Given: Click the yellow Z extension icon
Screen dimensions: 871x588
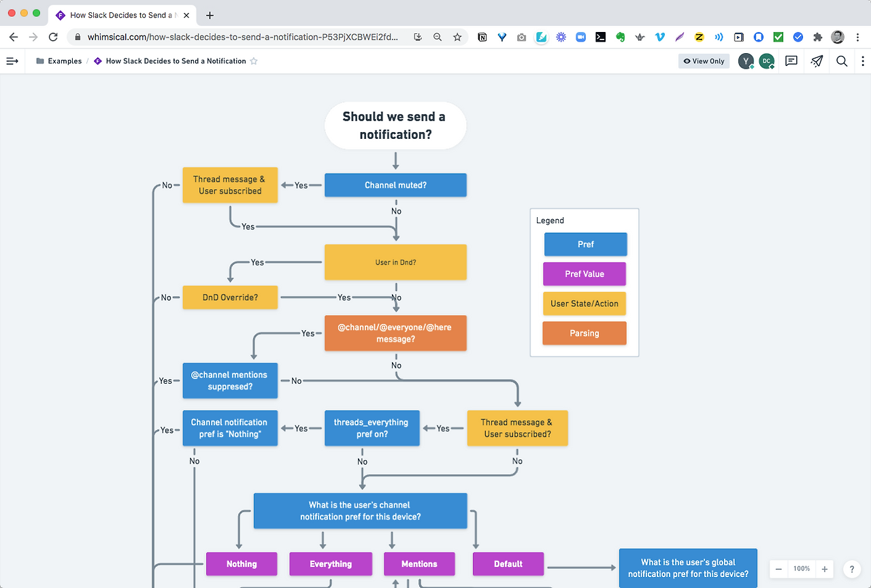Looking at the screenshot, I should point(699,37).
